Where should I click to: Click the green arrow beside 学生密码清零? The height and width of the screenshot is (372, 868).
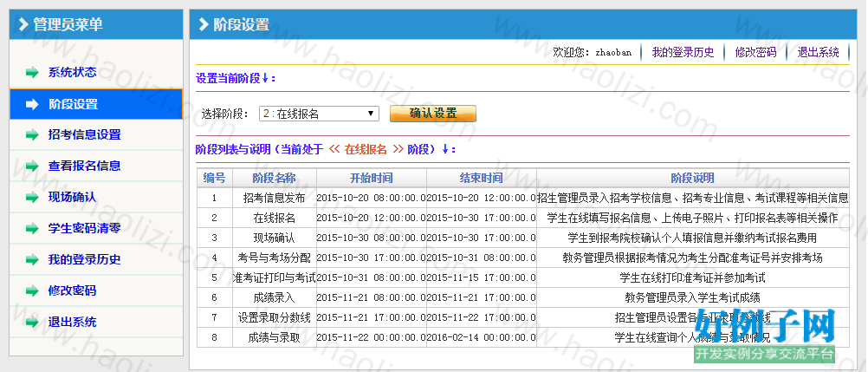pos(32,228)
